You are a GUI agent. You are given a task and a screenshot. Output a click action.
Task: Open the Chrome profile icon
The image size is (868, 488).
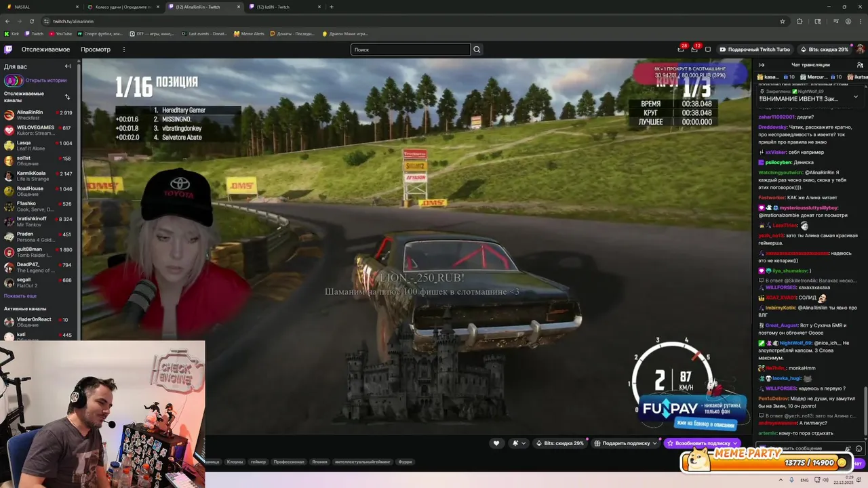(x=848, y=21)
